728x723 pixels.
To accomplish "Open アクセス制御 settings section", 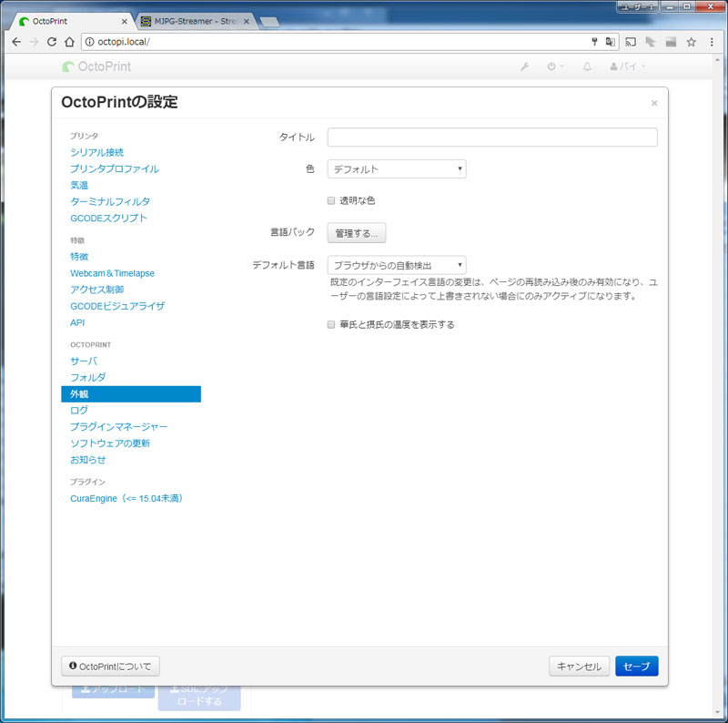I will point(97,290).
